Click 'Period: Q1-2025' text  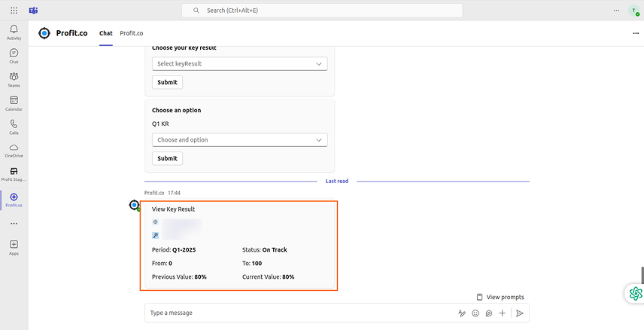[174, 250]
